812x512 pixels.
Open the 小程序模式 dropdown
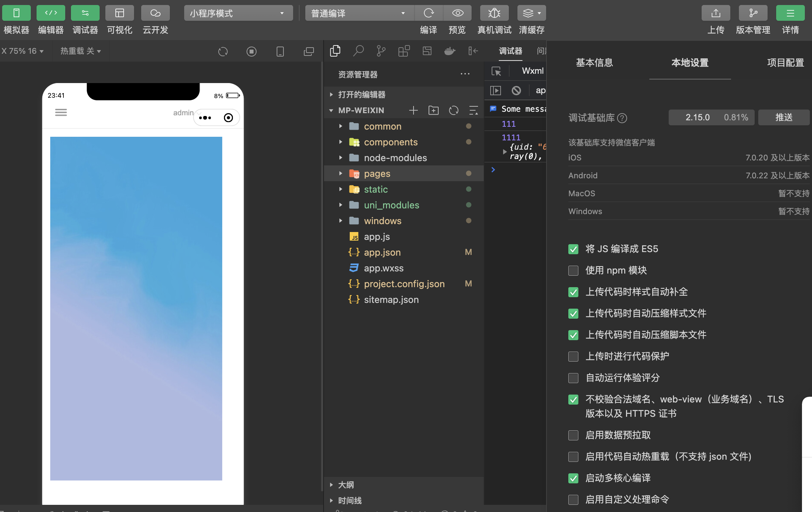(238, 13)
